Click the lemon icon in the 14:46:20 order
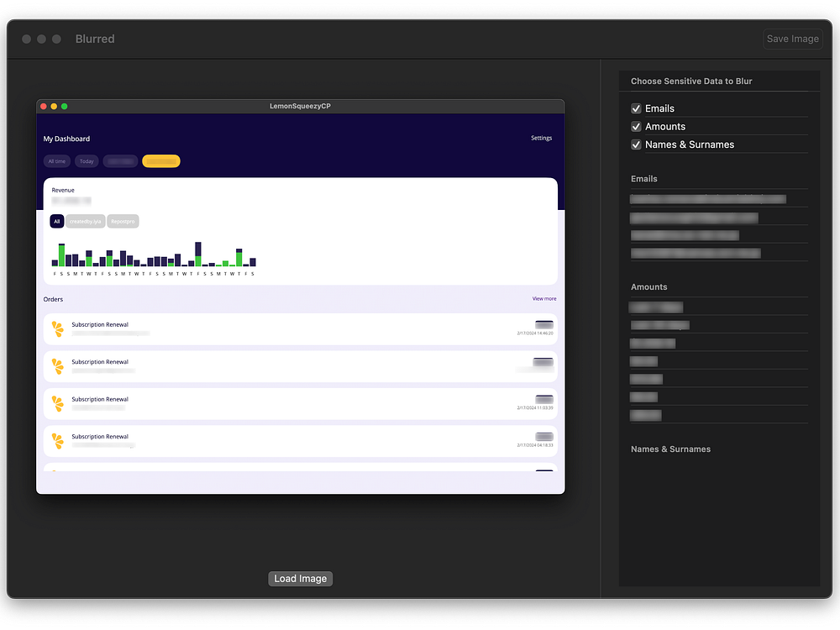The height and width of the screenshot is (630, 840). (x=57, y=329)
